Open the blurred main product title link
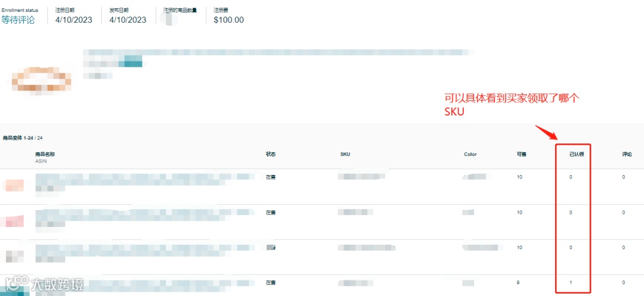The image size is (644, 296). [x=278, y=52]
